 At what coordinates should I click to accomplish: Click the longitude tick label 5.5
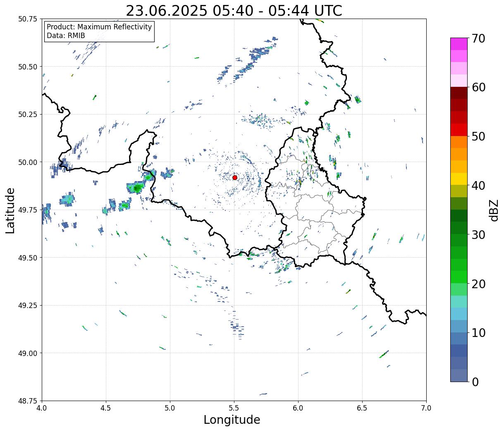click(234, 408)
